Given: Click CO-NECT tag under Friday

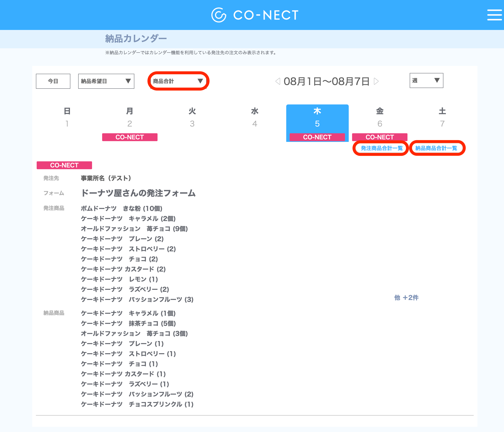Looking at the screenshot, I should pos(380,137).
